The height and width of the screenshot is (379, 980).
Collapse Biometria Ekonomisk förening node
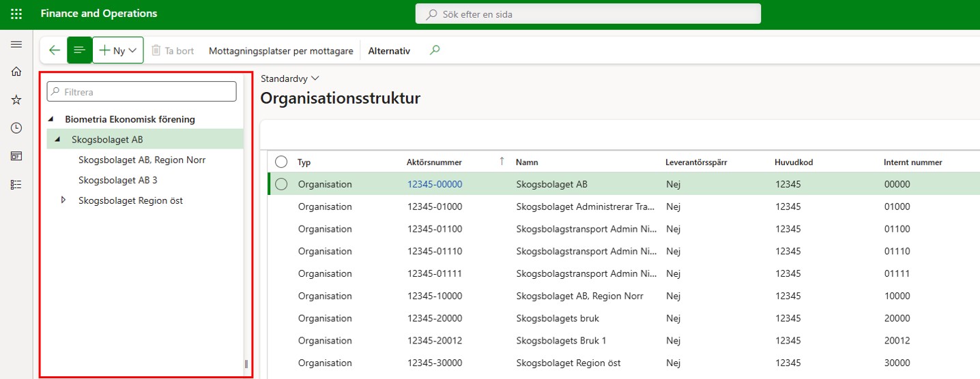[x=51, y=119]
